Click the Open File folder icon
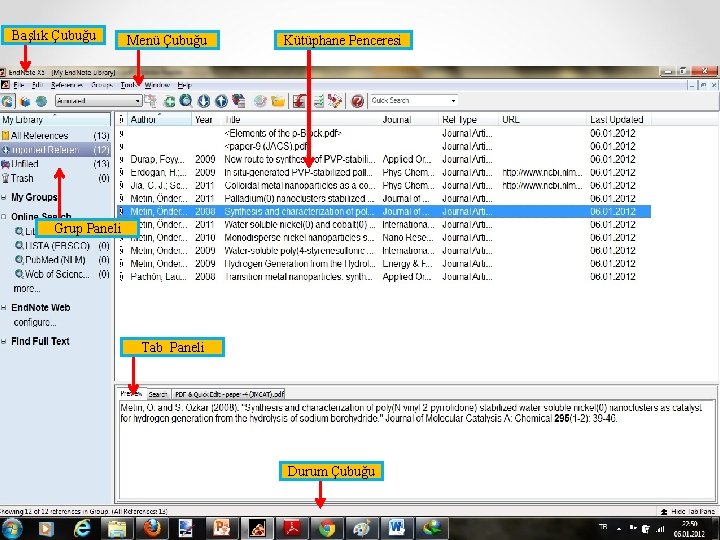This screenshot has height=540, width=720. (278, 101)
